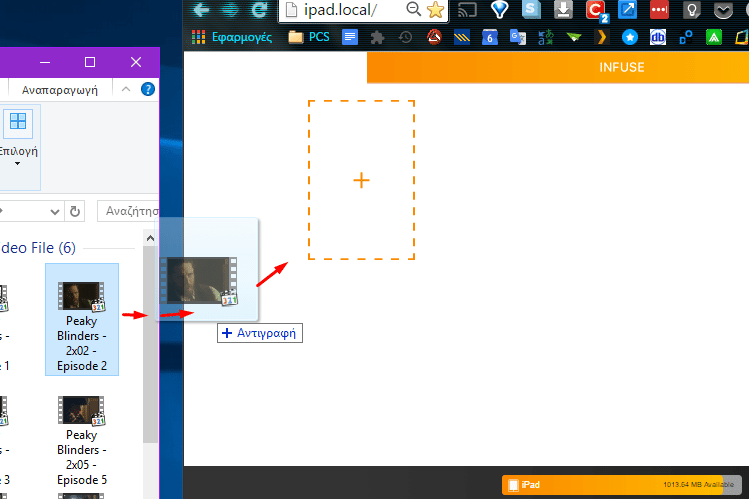Maximize the Explorer window

[90, 62]
